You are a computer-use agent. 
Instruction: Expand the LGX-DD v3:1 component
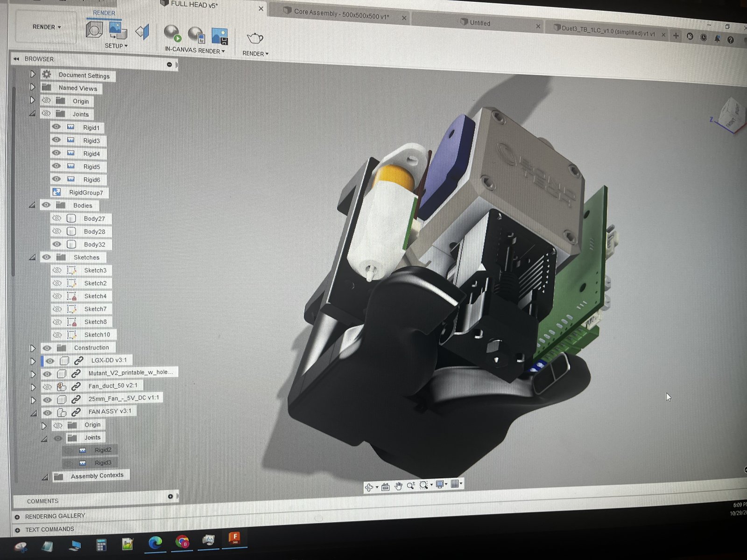pos(33,361)
